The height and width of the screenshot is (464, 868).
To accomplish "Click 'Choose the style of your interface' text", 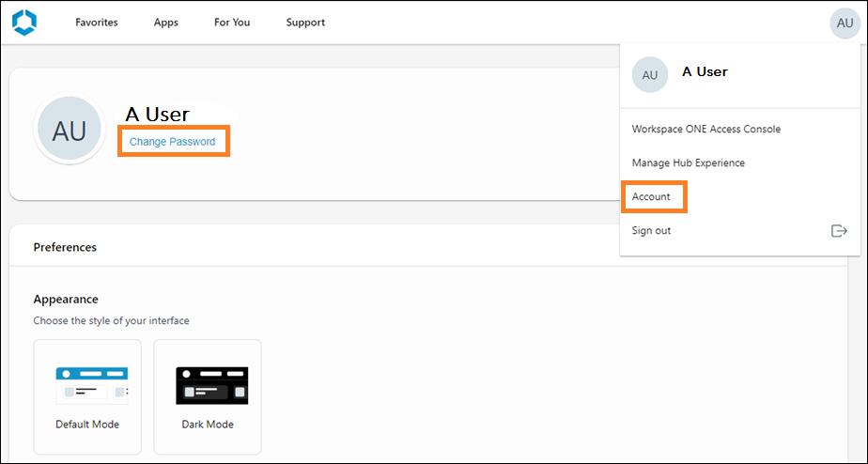I will [x=111, y=320].
